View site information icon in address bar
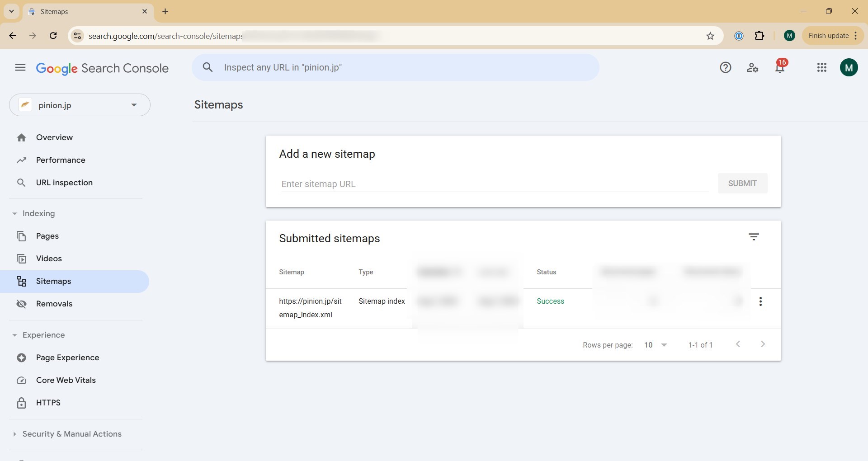 pos(77,36)
